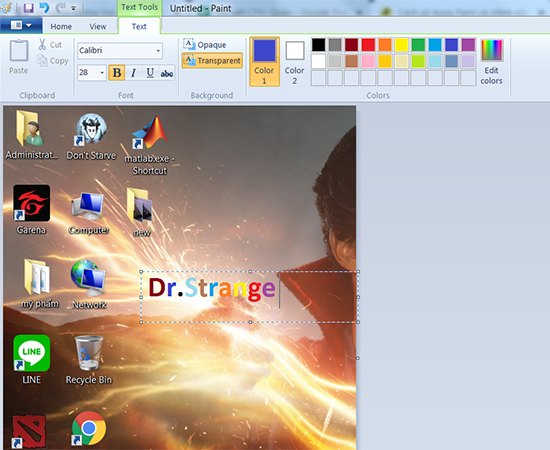Click the Redo arrow in title bar
This screenshot has width=550, height=450.
tap(60, 7)
